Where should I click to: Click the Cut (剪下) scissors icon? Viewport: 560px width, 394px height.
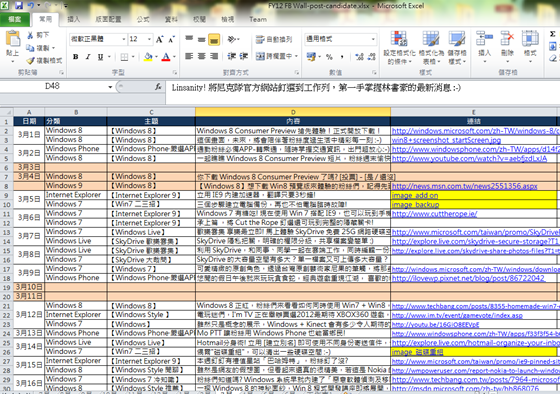[x=30, y=35]
